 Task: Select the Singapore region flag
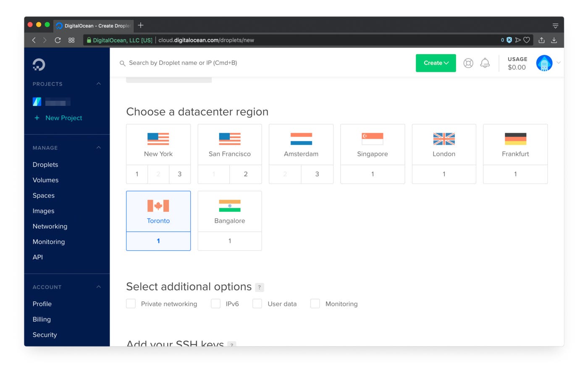click(373, 139)
